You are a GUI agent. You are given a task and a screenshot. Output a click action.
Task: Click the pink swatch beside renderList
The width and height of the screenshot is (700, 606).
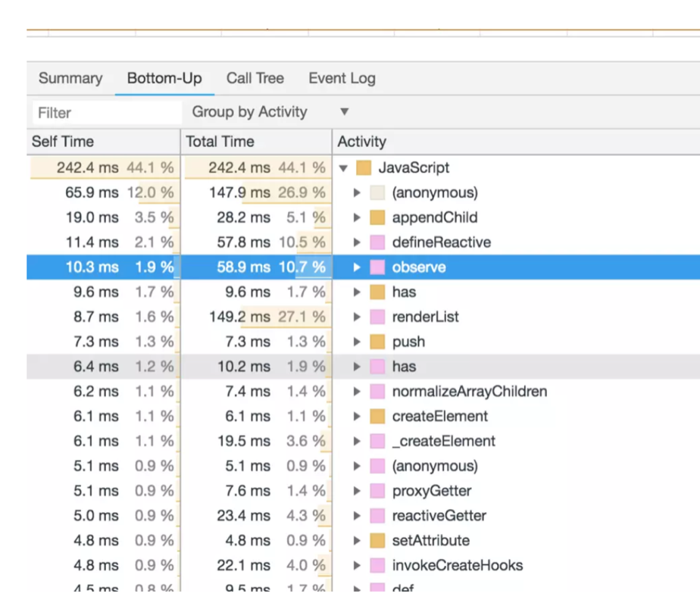pos(377,317)
